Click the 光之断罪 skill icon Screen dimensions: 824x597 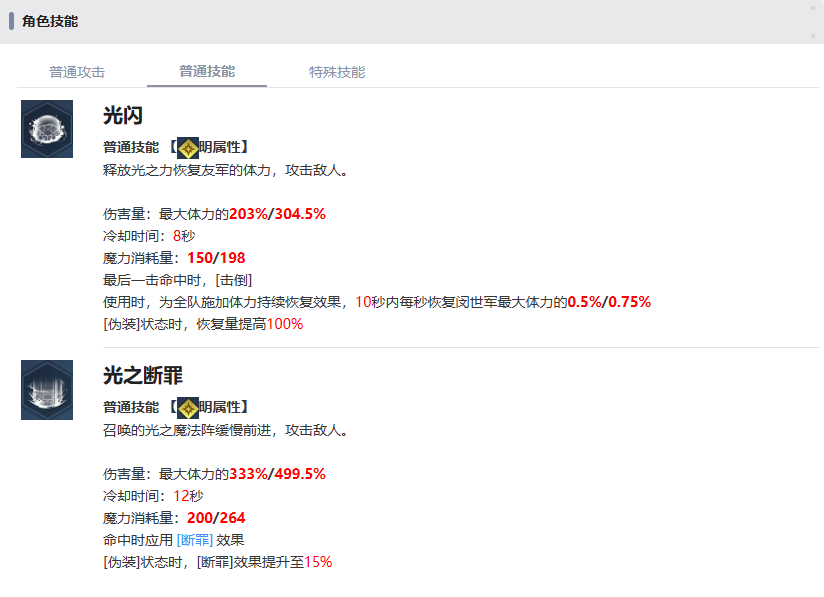click(47, 390)
